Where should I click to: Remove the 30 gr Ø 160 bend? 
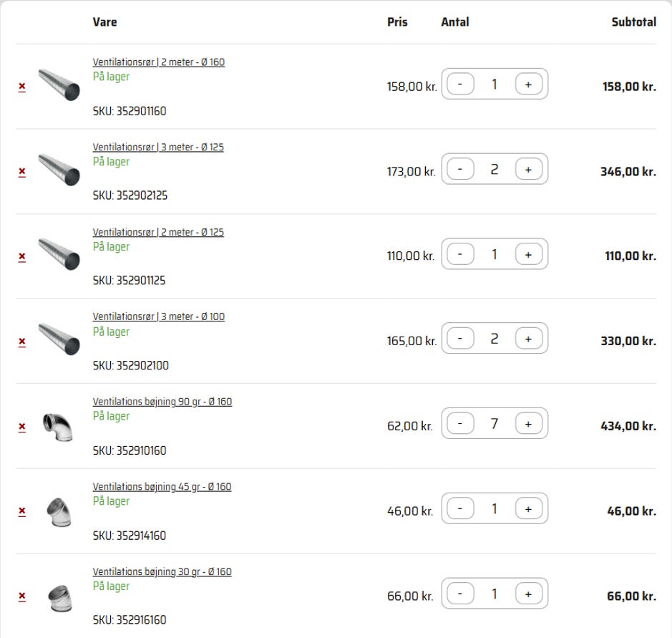click(21, 596)
